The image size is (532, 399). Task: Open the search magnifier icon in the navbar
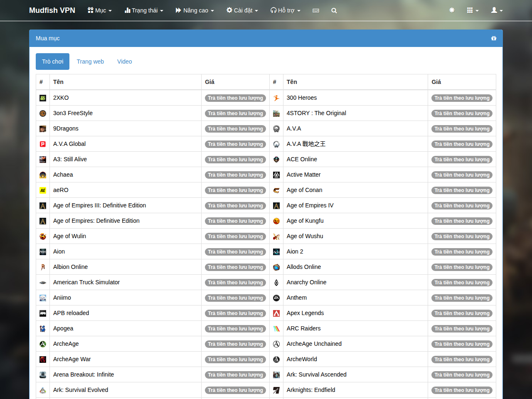pyautogui.click(x=334, y=10)
